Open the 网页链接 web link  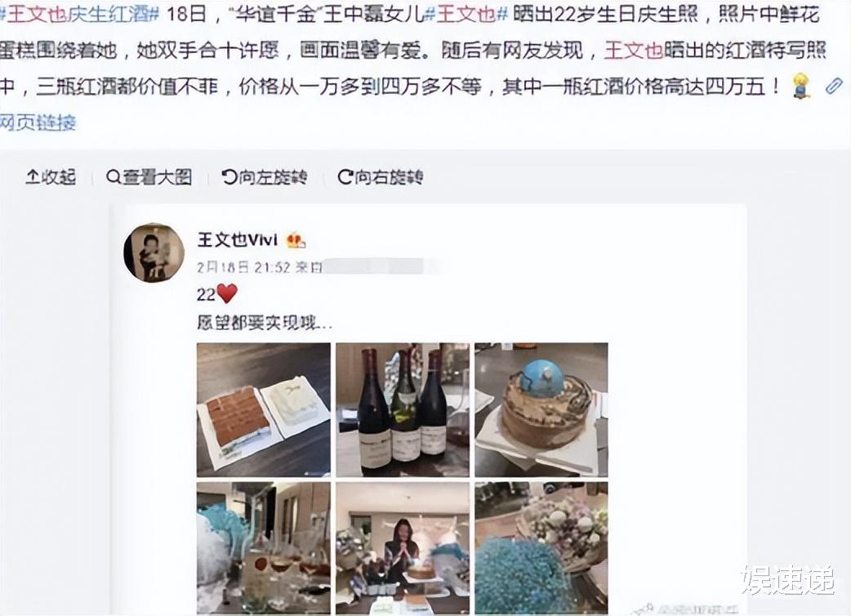coord(38,122)
